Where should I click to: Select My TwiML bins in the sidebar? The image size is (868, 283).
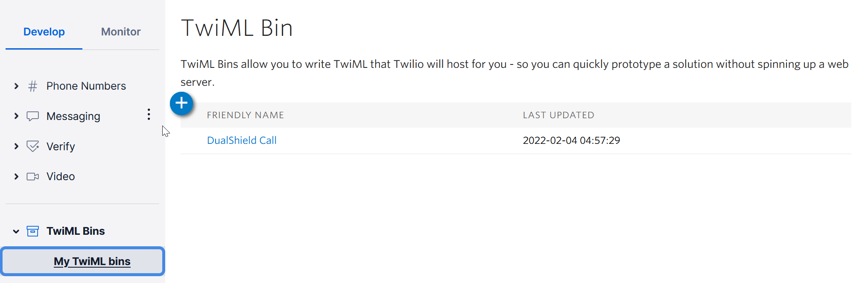(x=92, y=261)
